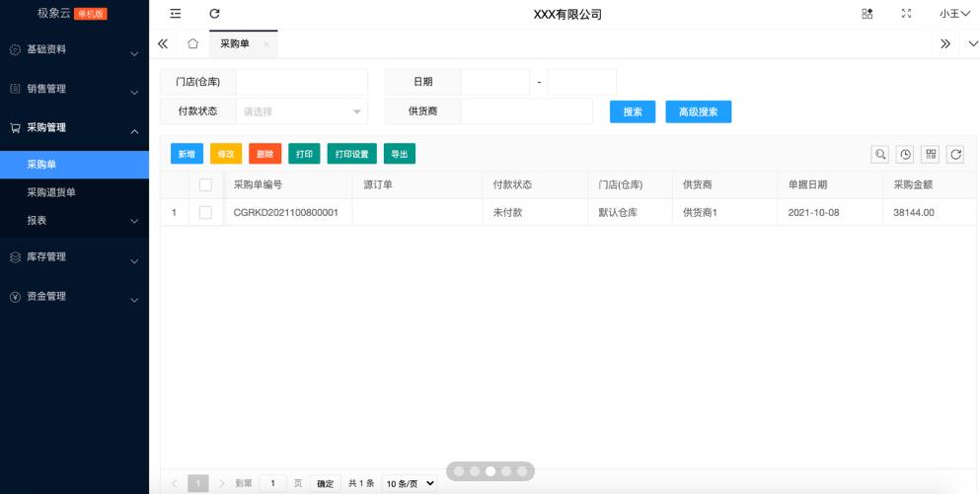Click the 打印 button

coord(304,154)
